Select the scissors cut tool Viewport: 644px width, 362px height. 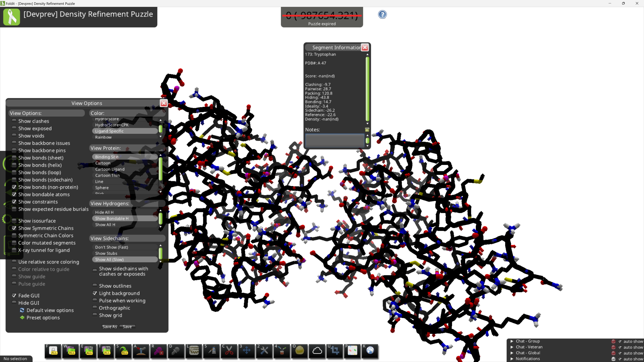(x=229, y=351)
